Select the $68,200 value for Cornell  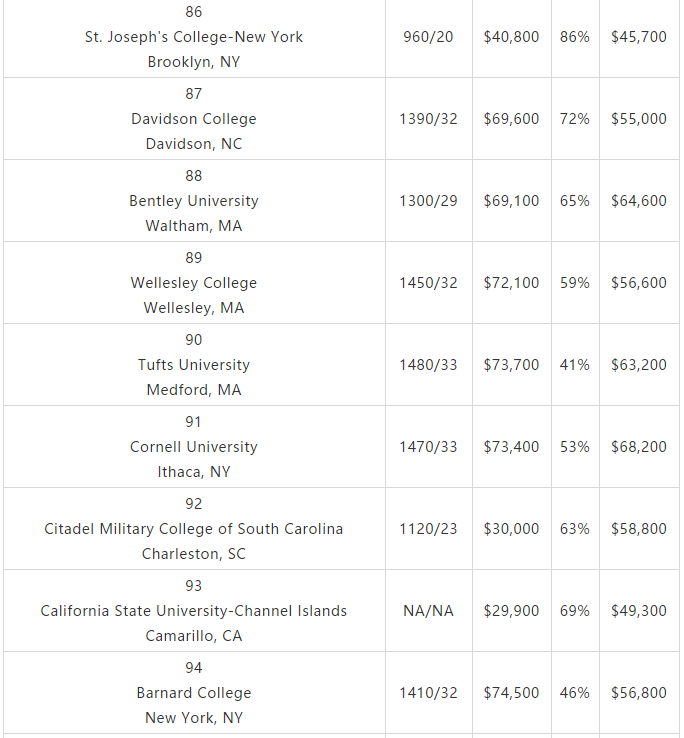[x=639, y=447]
